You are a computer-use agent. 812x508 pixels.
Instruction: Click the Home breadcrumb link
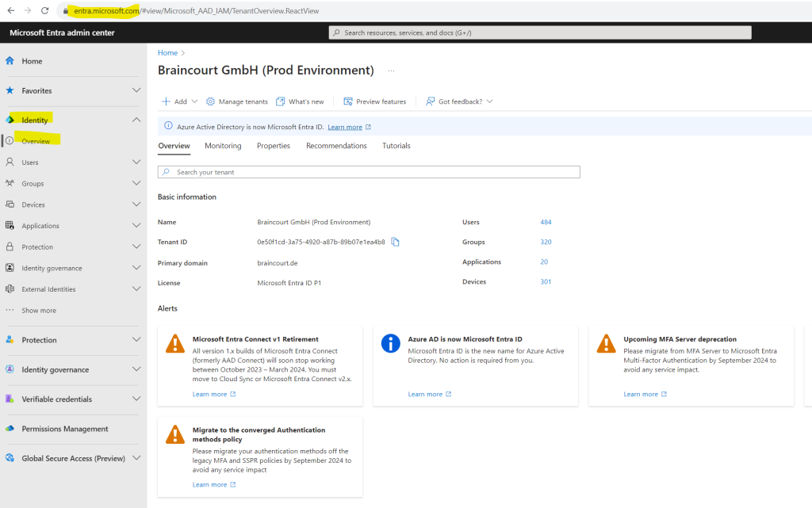tap(167, 53)
